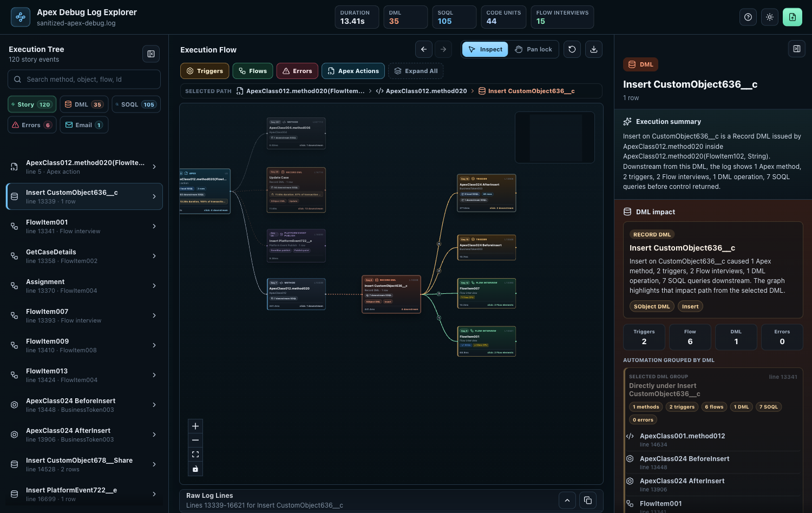
Task: Click Expand All nodes
Action: (416, 71)
